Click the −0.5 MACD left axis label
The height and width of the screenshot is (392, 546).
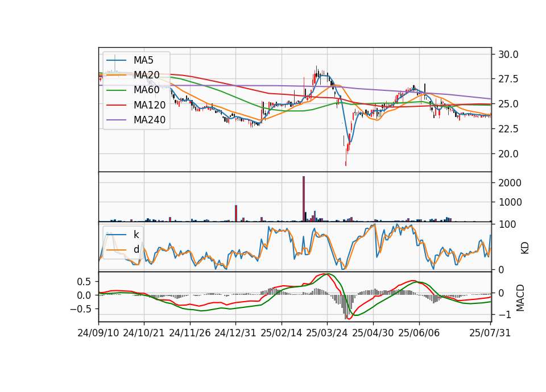click(x=81, y=309)
